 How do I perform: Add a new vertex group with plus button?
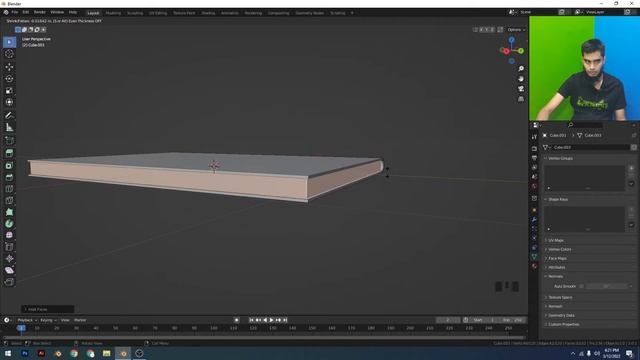631,168
